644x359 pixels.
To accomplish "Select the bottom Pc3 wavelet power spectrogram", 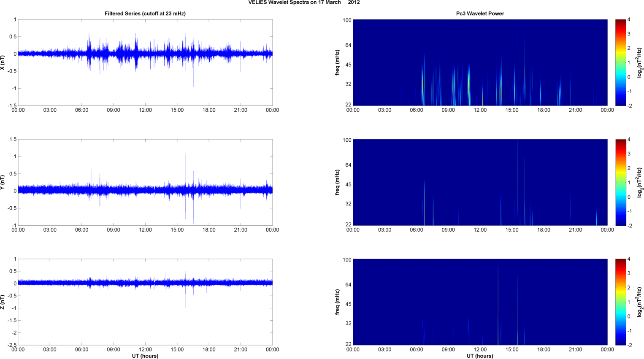I will [x=480, y=302].
